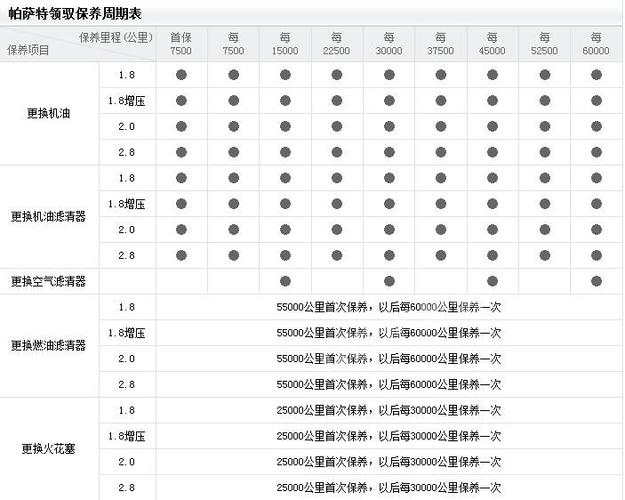Click 1.8增压 label under 更换机油
Image resolution: width=625 pixels, height=500 pixels.
coord(127,101)
